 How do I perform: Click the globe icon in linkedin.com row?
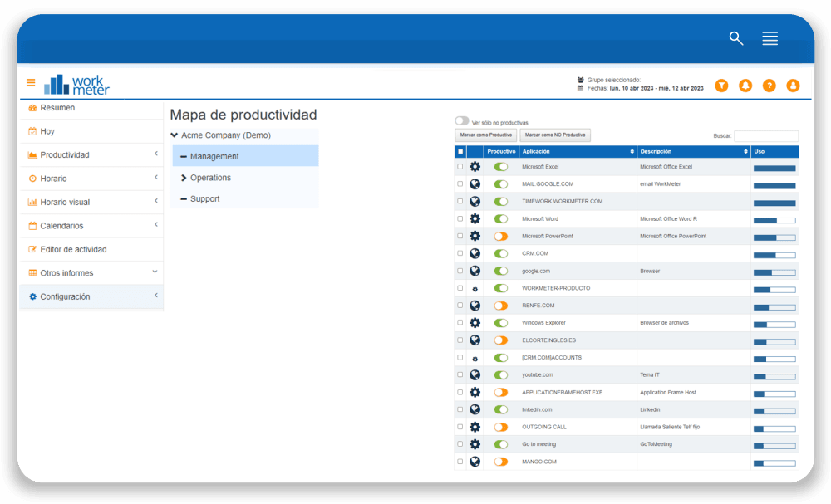475,410
